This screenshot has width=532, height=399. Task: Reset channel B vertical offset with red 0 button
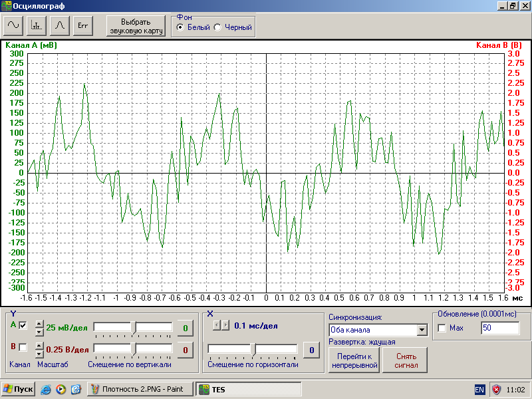[186, 350]
